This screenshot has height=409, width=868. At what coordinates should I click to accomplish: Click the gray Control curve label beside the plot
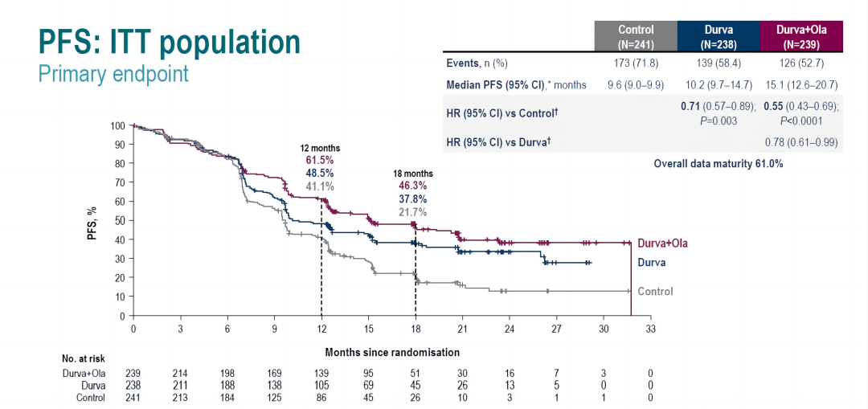[655, 292]
